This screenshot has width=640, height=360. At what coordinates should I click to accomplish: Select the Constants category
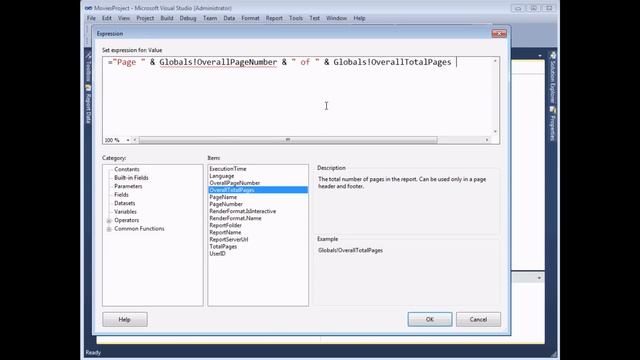[127, 169]
